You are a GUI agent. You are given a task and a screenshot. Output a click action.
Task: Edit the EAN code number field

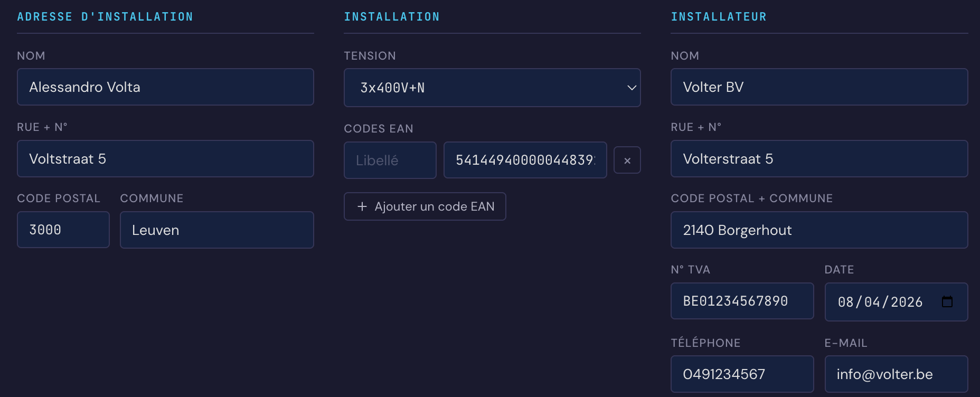pyautogui.click(x=525, y=160)
